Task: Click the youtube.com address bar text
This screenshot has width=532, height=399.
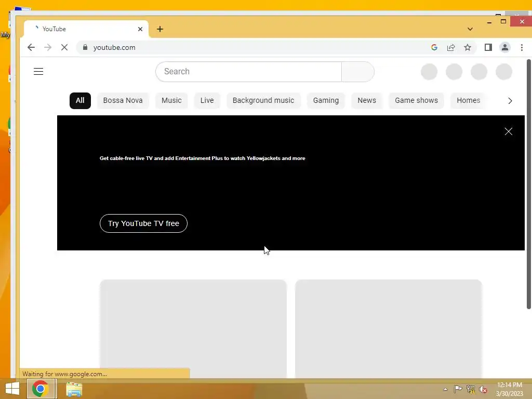Action: pos(114,47)
